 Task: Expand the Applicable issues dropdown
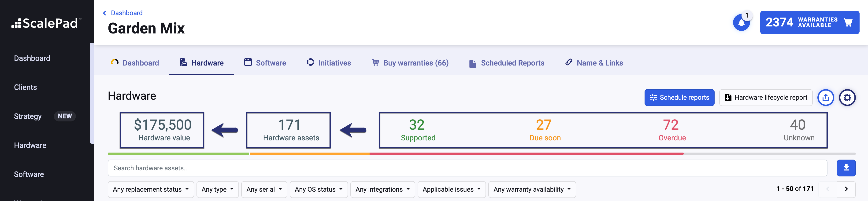pos(452,190)
